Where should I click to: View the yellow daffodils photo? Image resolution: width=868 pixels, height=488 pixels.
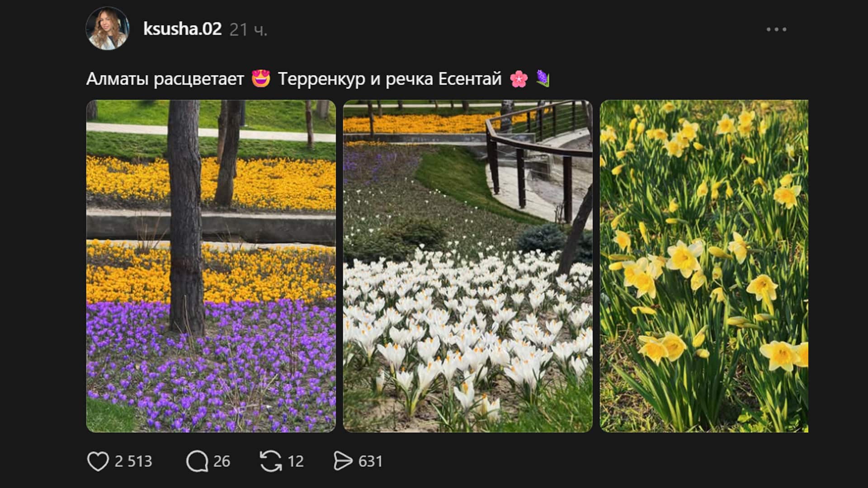pos(704,266)
